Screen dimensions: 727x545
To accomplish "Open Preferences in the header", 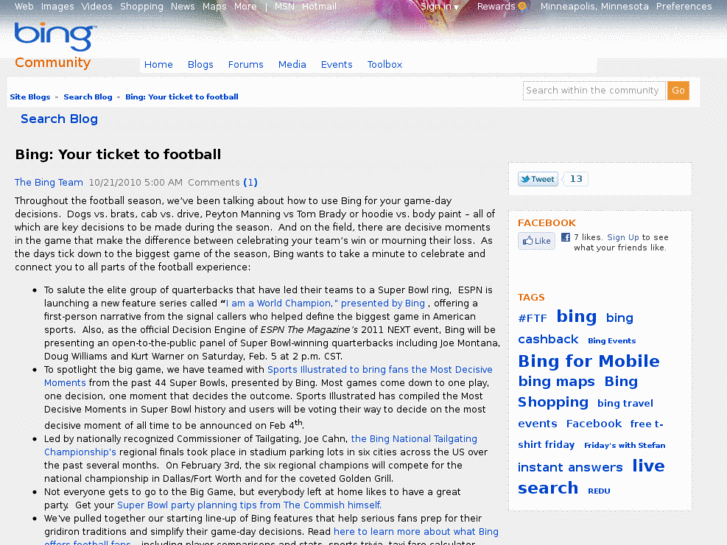I will (x=684, y=6).
